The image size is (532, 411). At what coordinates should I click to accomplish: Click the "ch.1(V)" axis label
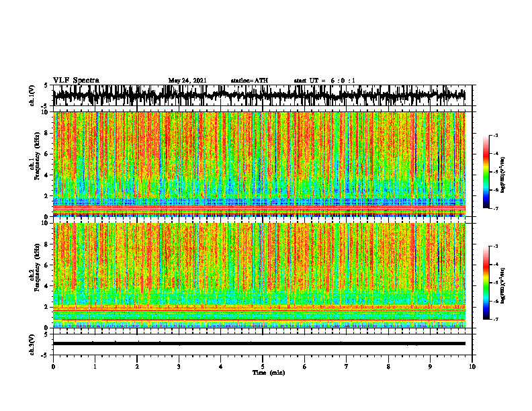coord(32,95)
